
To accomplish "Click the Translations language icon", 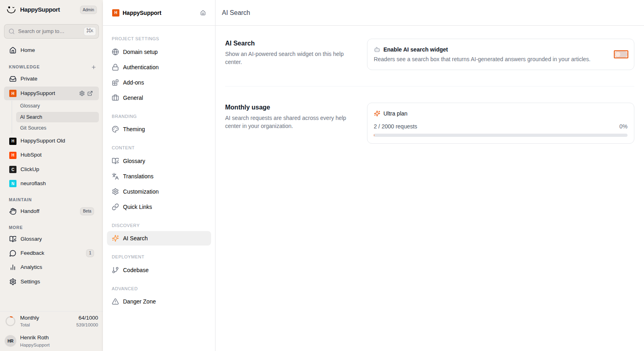I will click(x=115, y=176).
